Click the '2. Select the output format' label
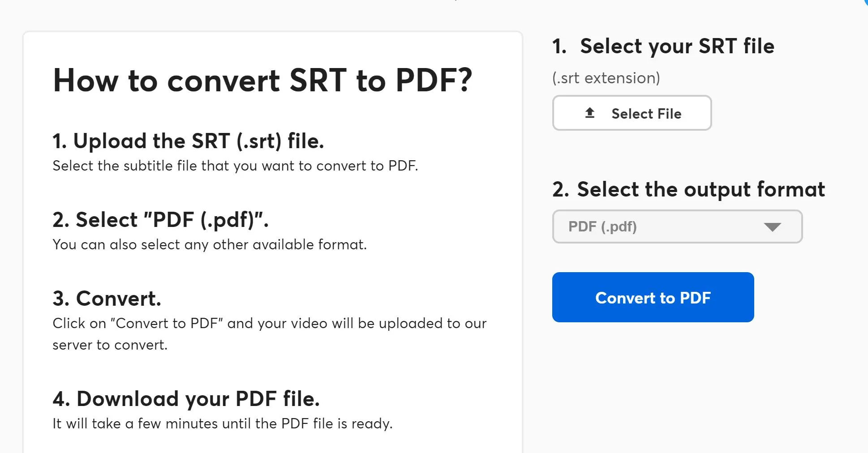 pos(688,189)
